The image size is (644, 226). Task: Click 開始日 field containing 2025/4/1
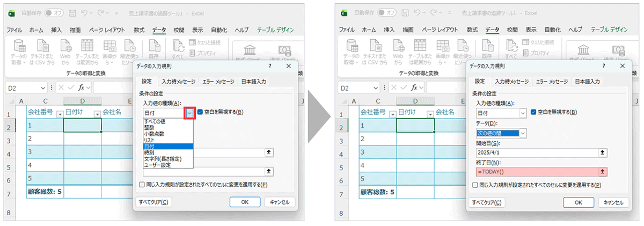click(x=542, y=152)
